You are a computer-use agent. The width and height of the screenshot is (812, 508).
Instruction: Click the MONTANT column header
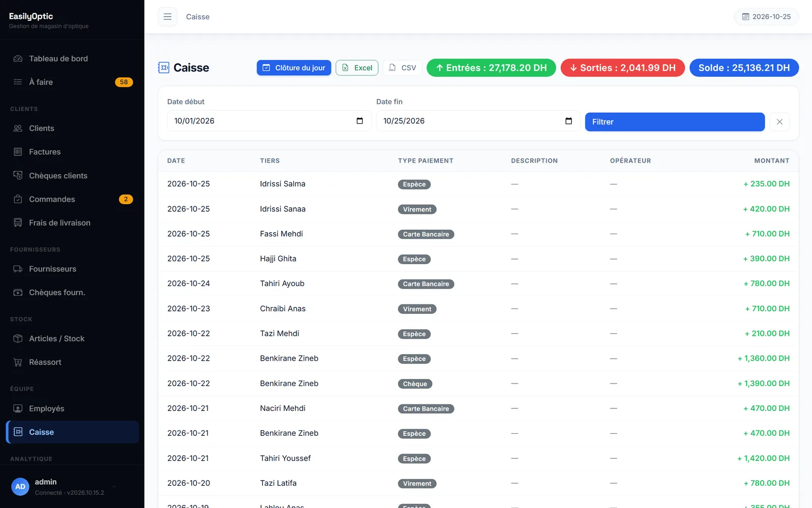771,161
